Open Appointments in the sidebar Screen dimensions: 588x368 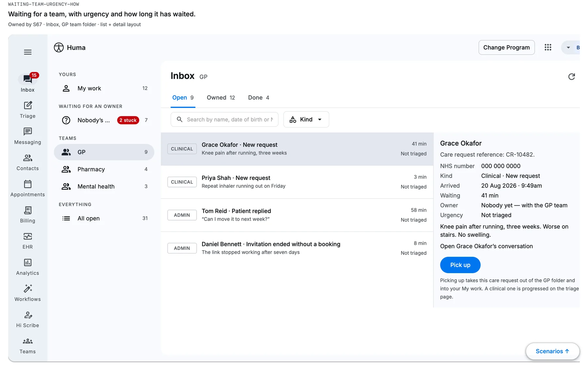point(28,188)
